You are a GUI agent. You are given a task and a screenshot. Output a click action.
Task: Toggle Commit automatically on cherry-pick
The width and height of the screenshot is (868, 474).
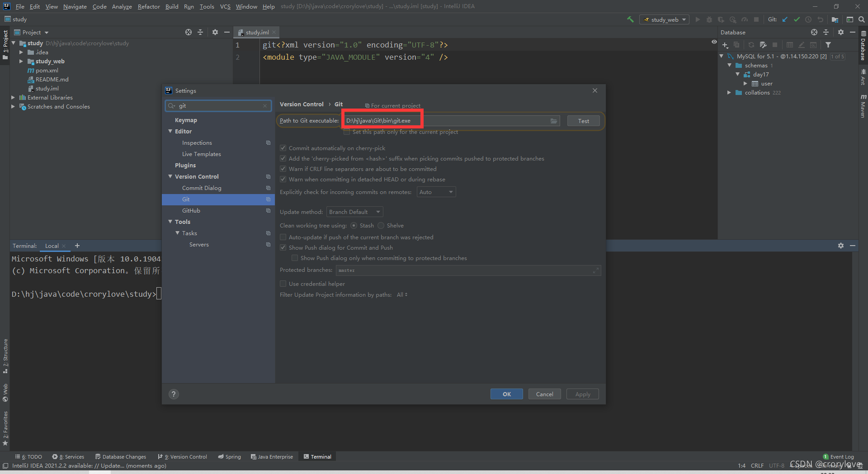[x=283, y=148]
